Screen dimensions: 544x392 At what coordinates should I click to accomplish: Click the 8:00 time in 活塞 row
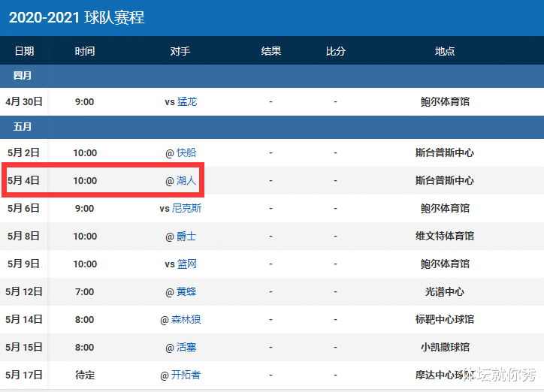point(85,347)
